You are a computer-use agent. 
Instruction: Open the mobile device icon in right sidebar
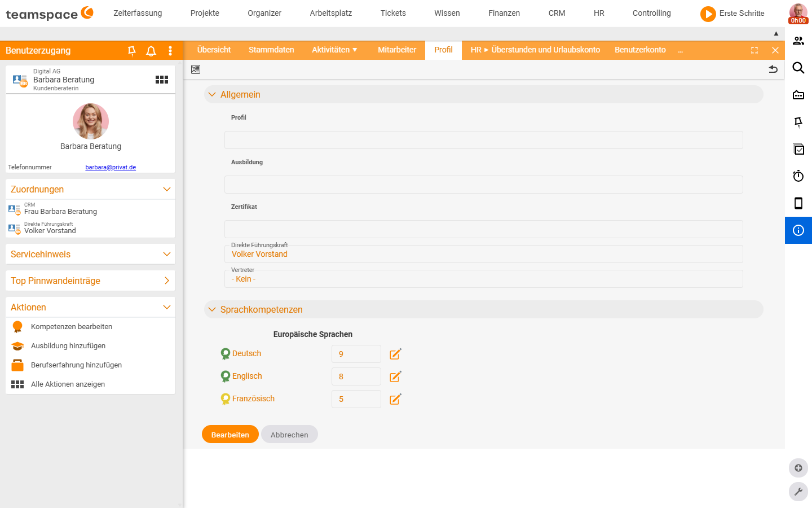tap(798, 203)
